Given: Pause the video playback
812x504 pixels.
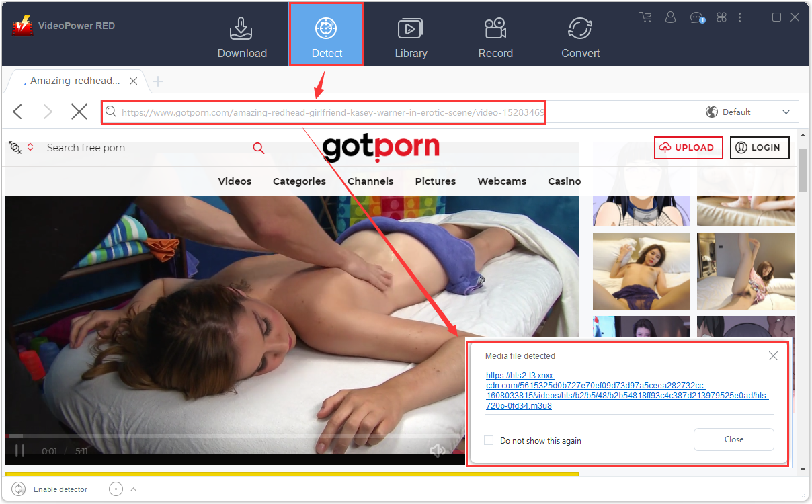Looking at the screenshot, I should 19,451.
